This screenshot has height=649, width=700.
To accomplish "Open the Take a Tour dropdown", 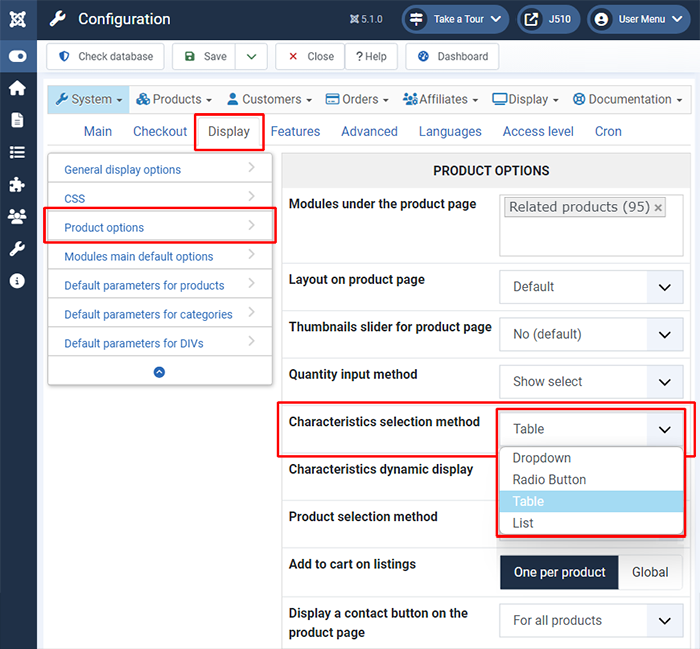I will tap(455, 19).
